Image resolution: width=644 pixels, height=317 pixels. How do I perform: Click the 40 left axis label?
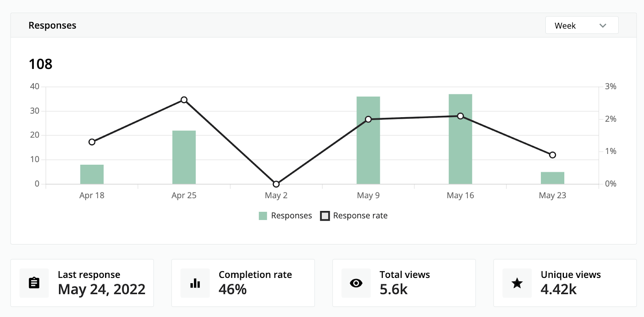click(35, 86)
